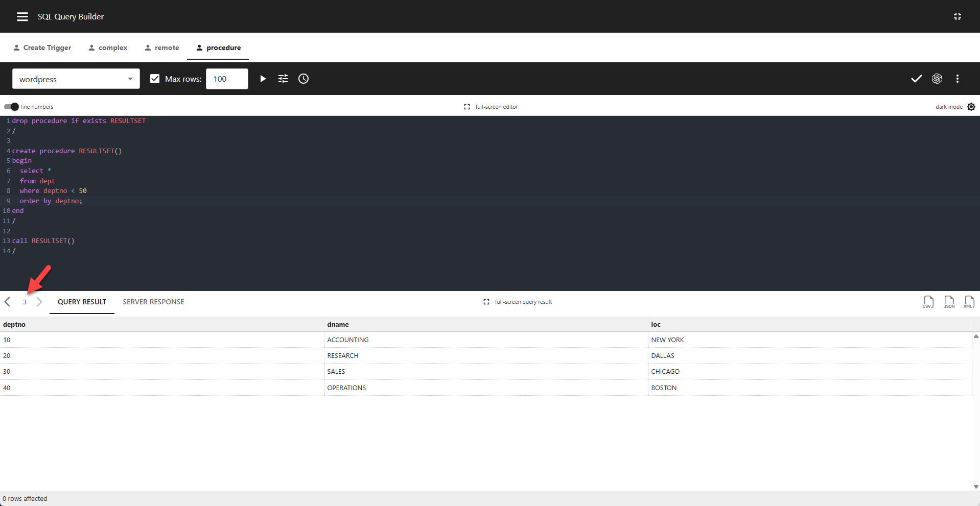Open the AI assistant icon
Viewport: 980px width, 506px height.
(937, 79)
